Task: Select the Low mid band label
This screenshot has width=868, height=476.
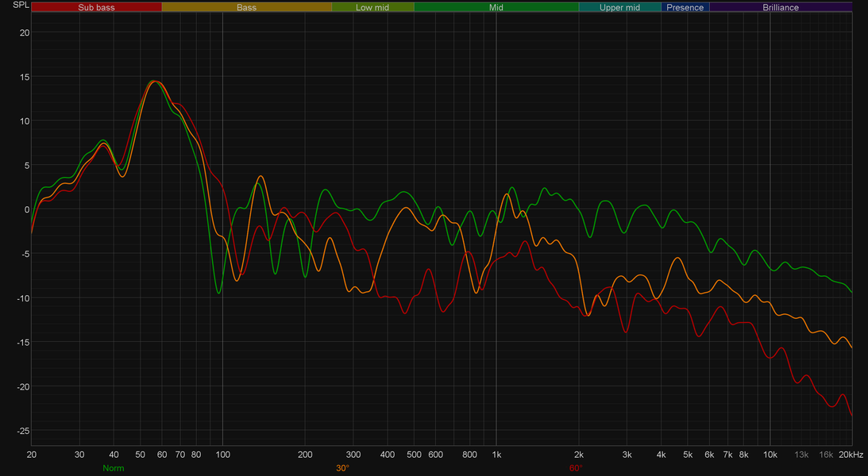Action: point(372,7)
